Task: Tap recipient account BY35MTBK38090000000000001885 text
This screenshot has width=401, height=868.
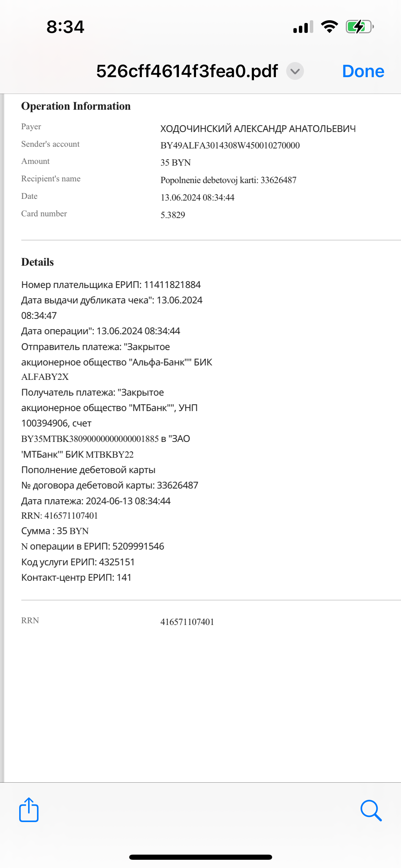Action: tap(90, 439)
